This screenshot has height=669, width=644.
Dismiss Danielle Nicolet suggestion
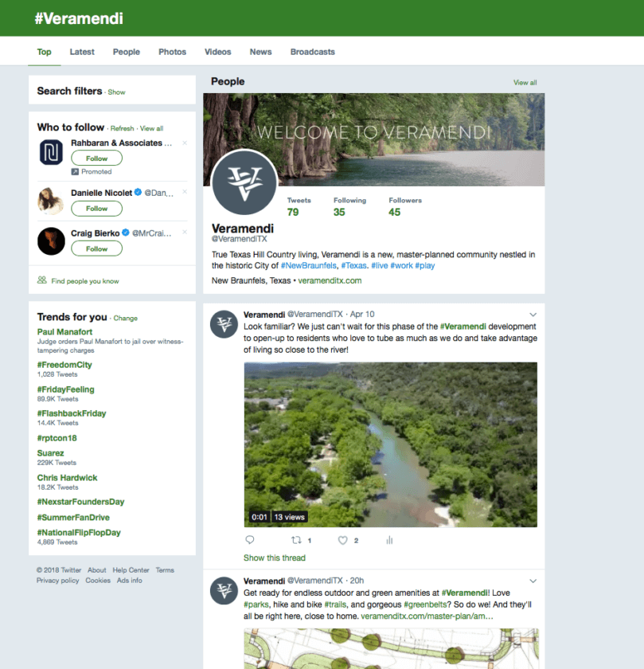(185, 192)
